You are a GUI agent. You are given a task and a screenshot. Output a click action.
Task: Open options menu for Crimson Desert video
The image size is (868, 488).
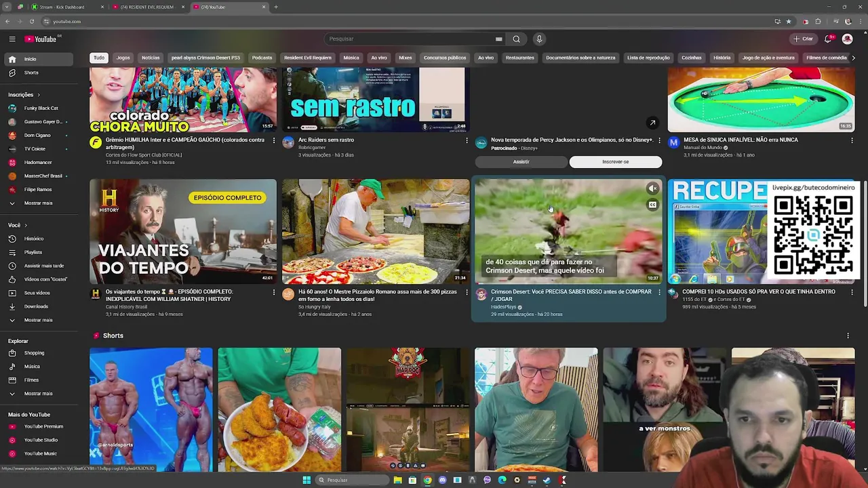(x=659, y=292)
